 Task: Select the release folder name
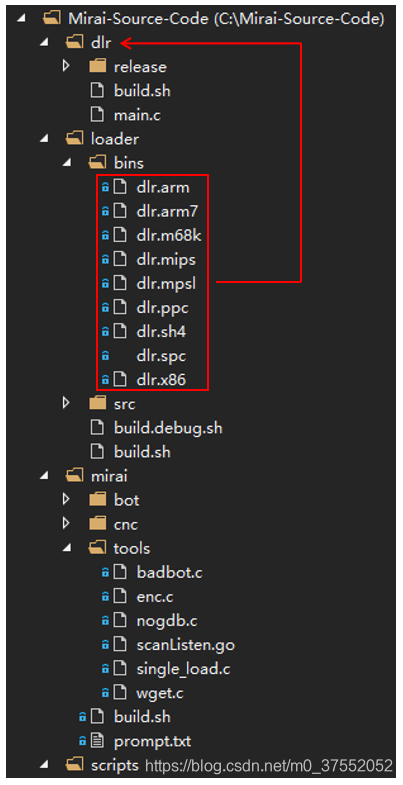coord(140,67)
